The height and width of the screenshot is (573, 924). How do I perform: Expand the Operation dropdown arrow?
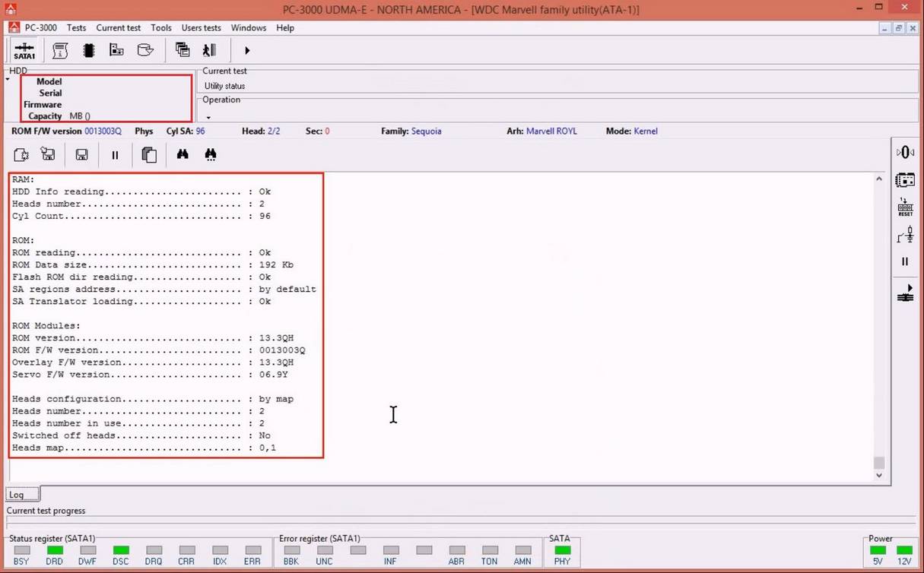point(208,118)
